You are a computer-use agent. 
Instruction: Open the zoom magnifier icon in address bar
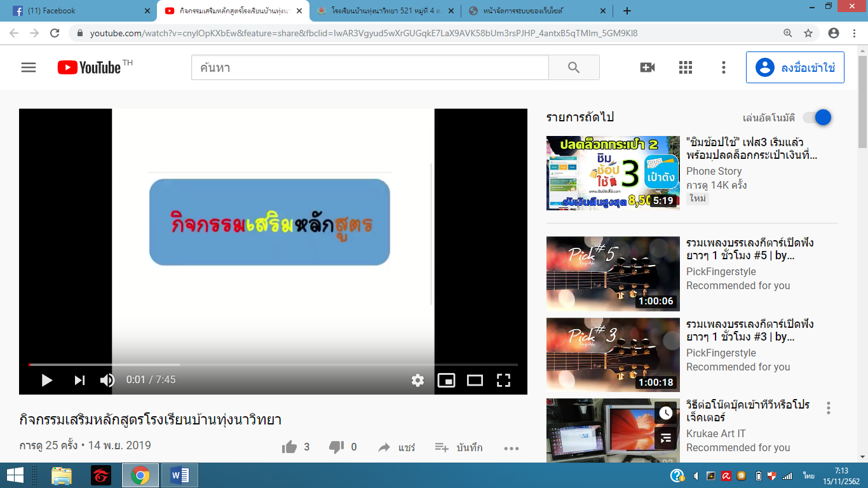[788, 33]
